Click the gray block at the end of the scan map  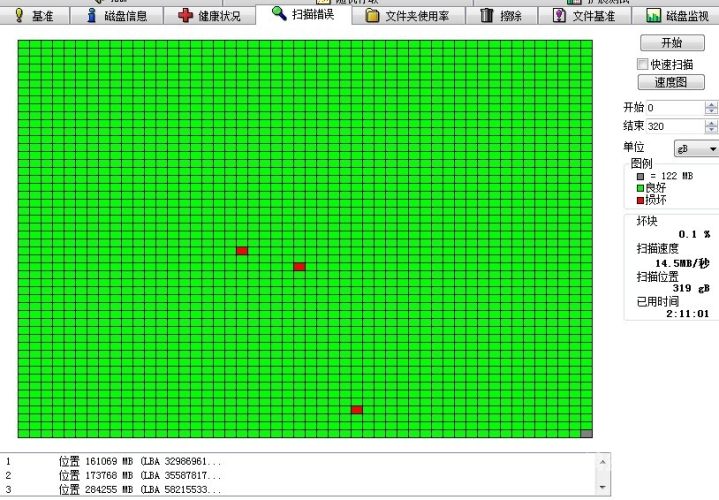pyautogui.click(x=586, y=434)
